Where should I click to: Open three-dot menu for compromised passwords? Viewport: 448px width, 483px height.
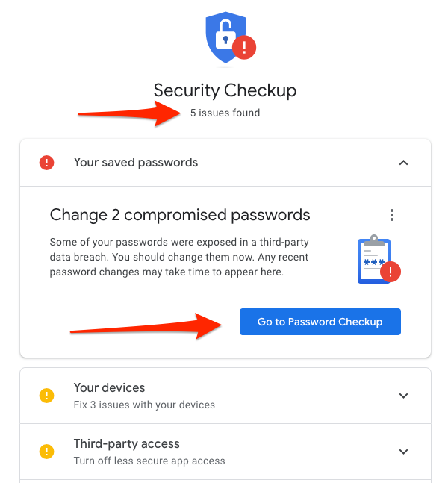pos(391,215)
